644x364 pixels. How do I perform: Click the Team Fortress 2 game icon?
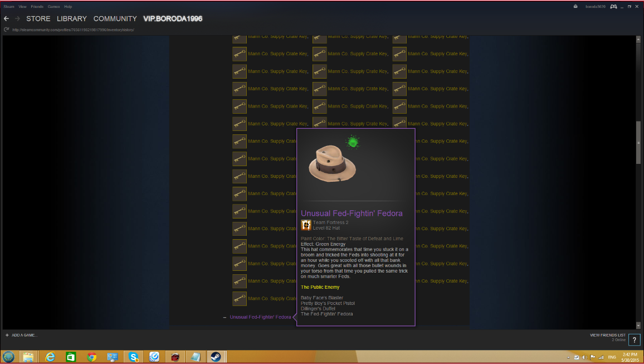306,225
